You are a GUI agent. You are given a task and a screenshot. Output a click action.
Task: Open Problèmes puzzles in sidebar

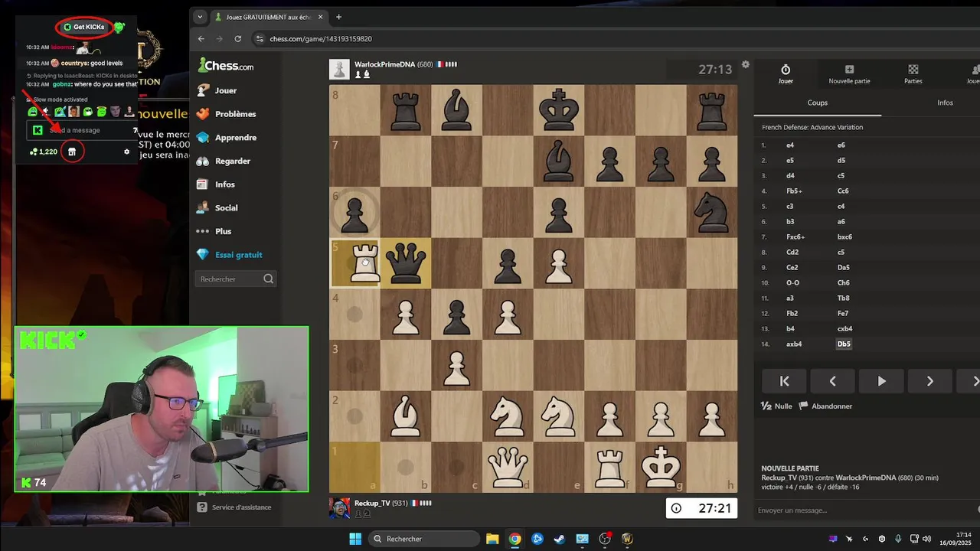(226, 114)
